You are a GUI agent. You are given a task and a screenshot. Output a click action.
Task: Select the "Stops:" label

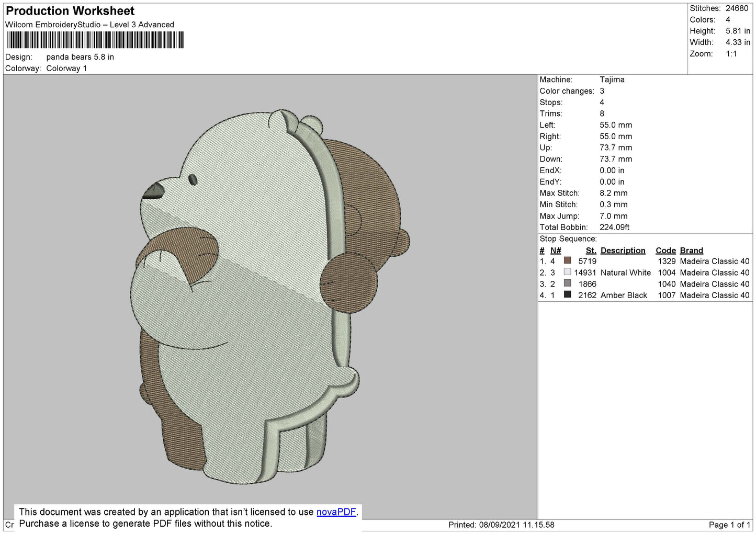coord(551,103)
